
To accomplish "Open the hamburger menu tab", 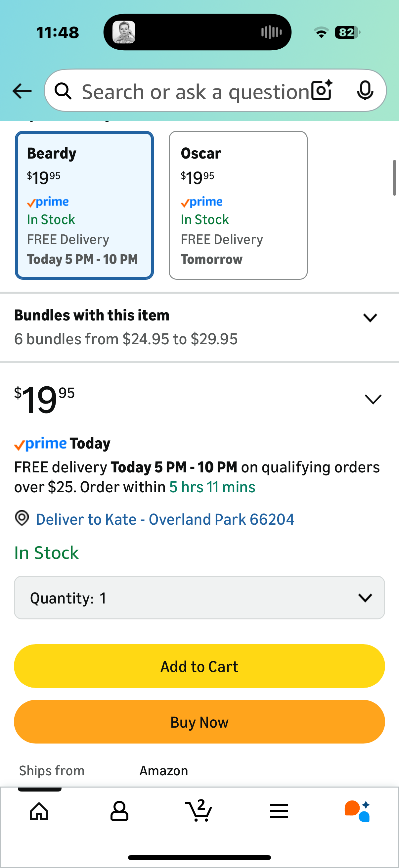I will coord(279,811).
